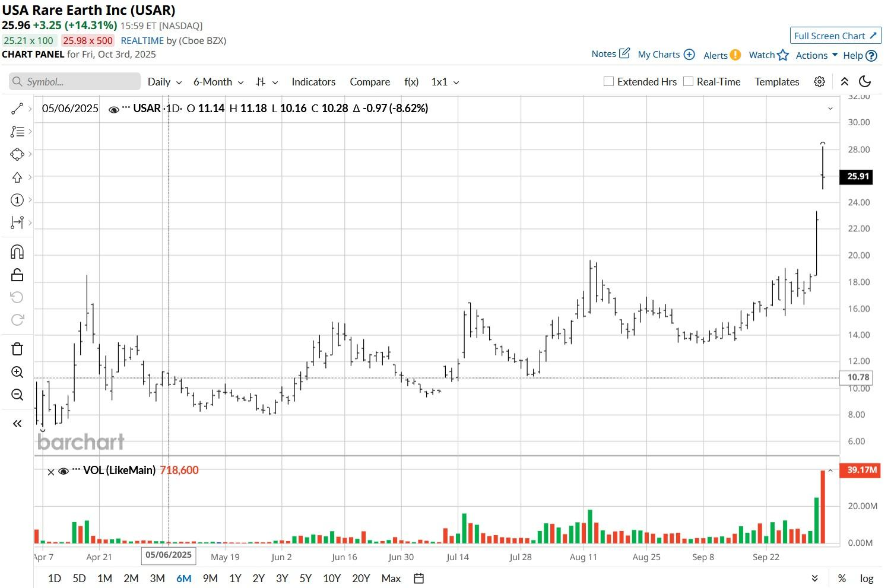This screenshot has height=588, width=891.
Task: Pick the numbered label annotation tool
Action: click(17, 200)
